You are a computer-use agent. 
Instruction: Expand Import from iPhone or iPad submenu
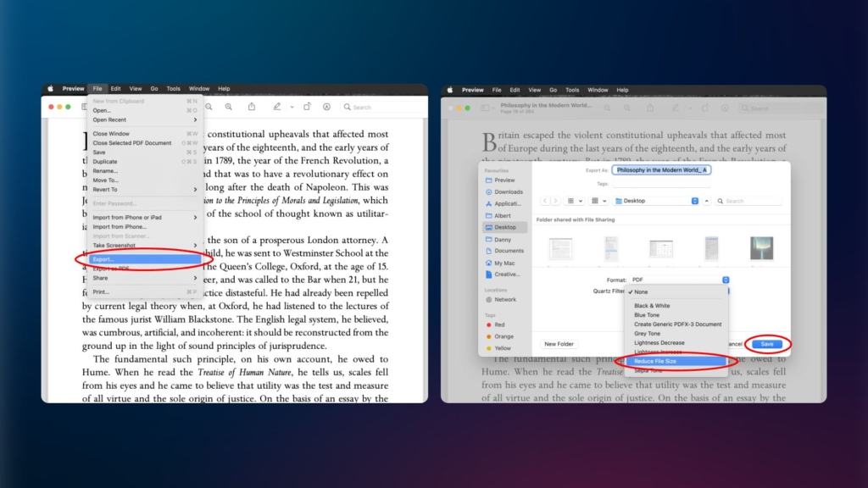pyautogui.click(x=144, y=218)
